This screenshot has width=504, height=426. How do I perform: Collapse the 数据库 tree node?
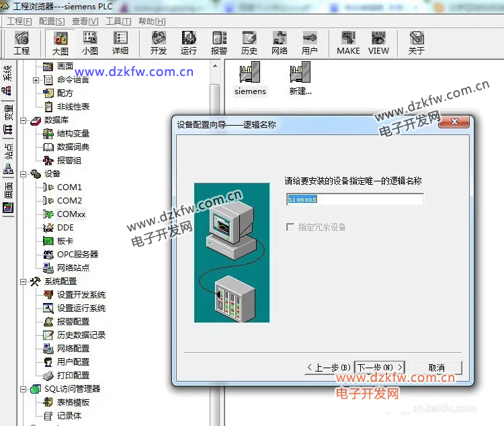[x=24, y=120]
